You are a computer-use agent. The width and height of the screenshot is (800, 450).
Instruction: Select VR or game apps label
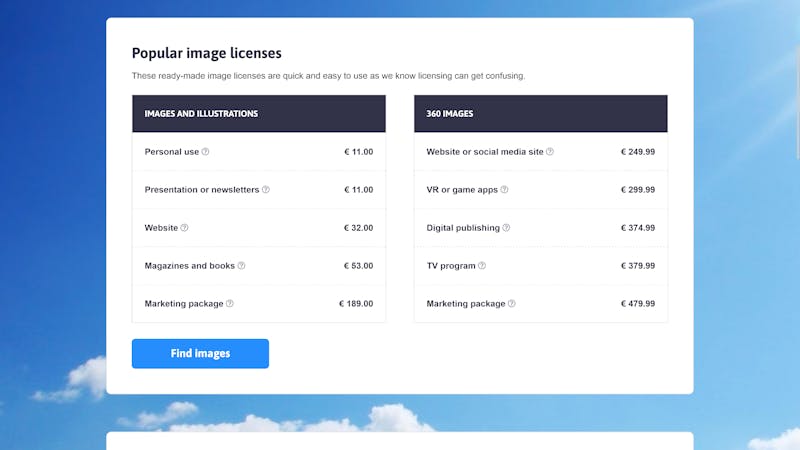tap(462, 189)
